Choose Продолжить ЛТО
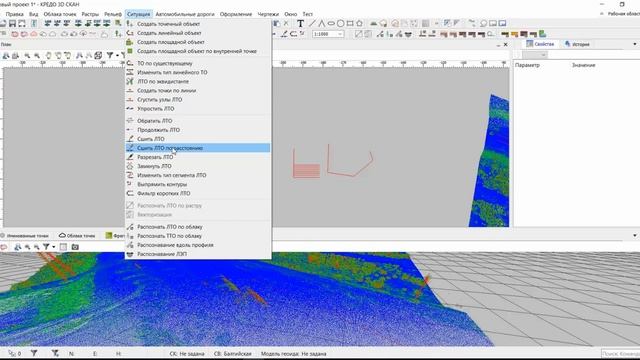 (x=198, y=130)
